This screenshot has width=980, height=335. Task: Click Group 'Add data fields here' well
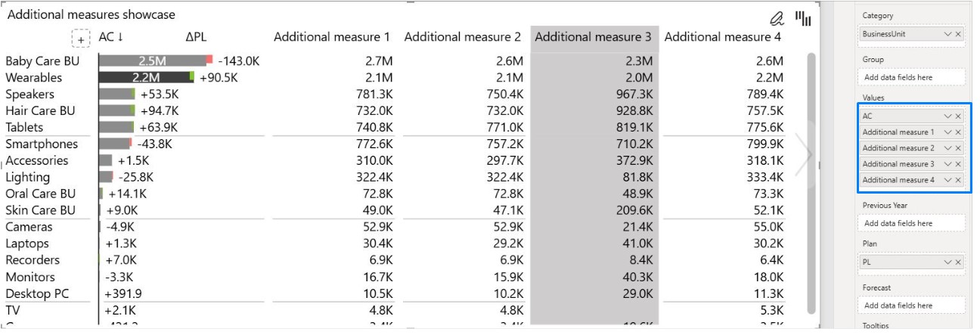913,77
